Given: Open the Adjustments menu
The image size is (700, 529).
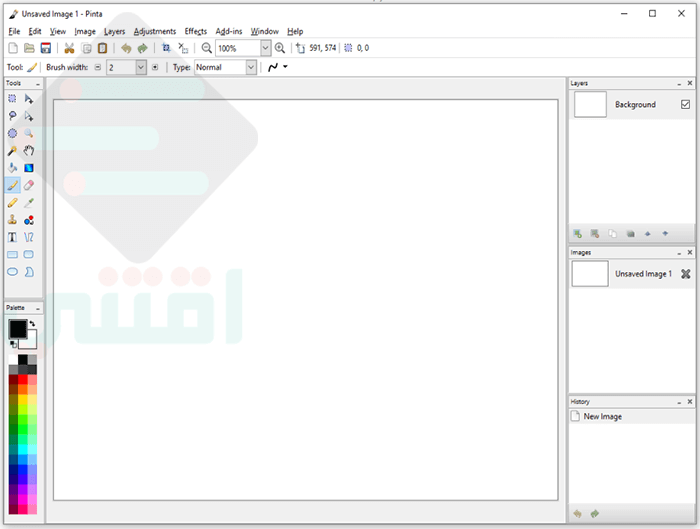Looking at the screenshot, I should (x=155, y=31).
